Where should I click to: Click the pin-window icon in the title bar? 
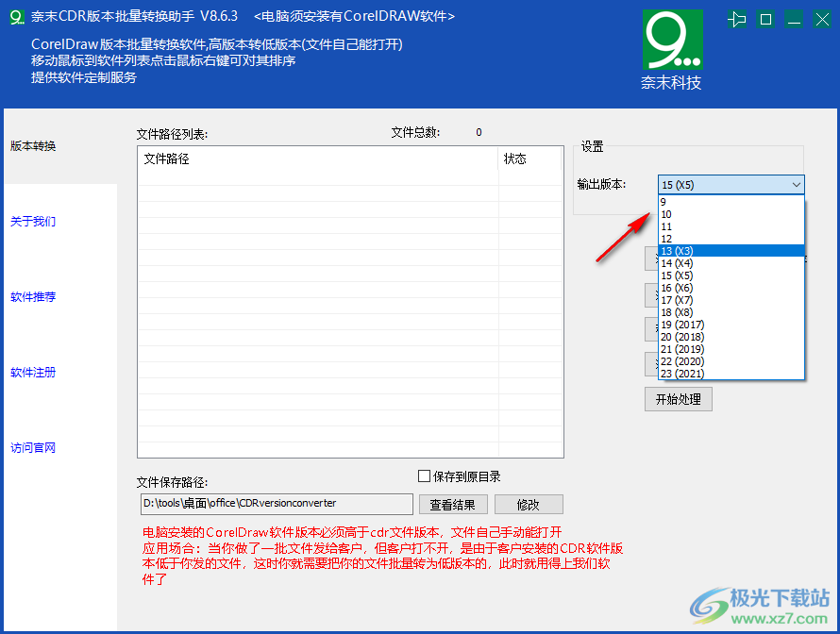click(x=737, y=19)
